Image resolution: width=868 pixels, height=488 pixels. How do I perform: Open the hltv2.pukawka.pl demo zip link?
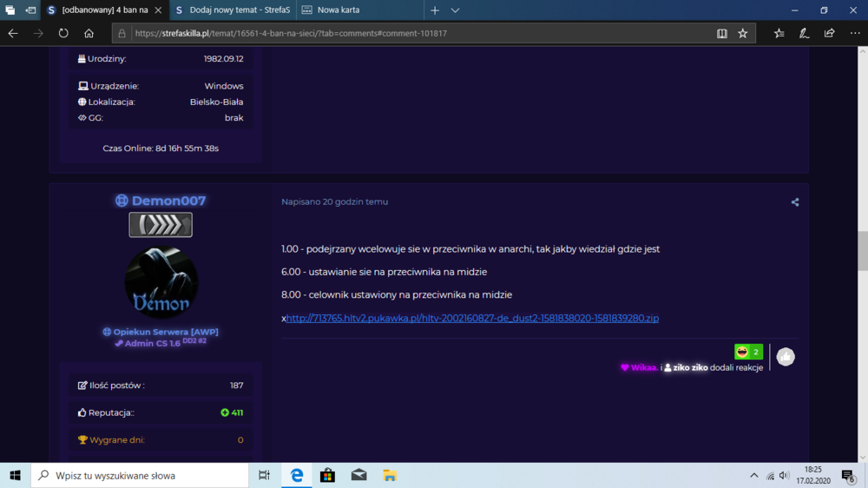click(x=472, y=318)
